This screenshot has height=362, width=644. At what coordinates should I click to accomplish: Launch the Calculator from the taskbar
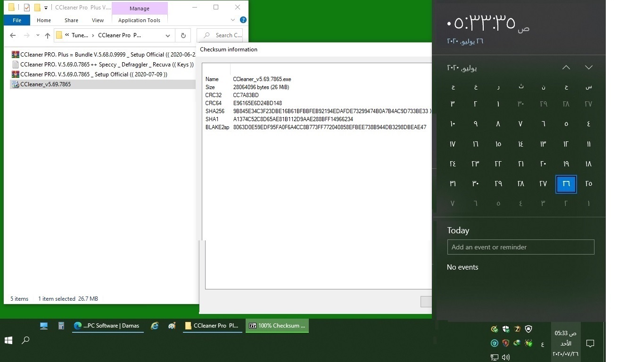61,326
